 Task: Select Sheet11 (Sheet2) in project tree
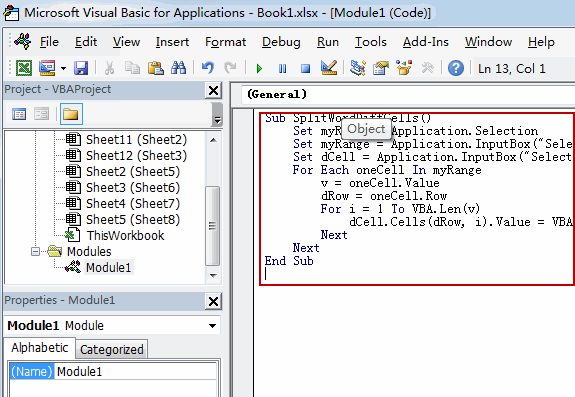(x=136, y=139)
